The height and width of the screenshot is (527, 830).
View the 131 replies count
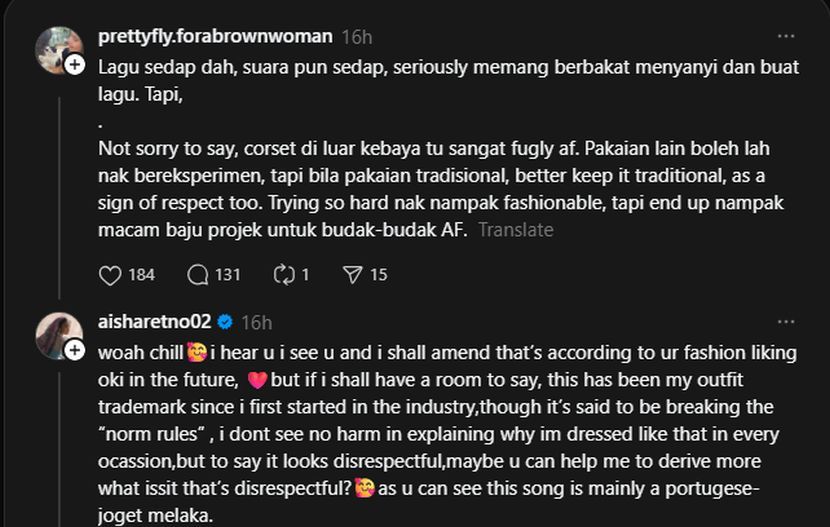[228, 275]
